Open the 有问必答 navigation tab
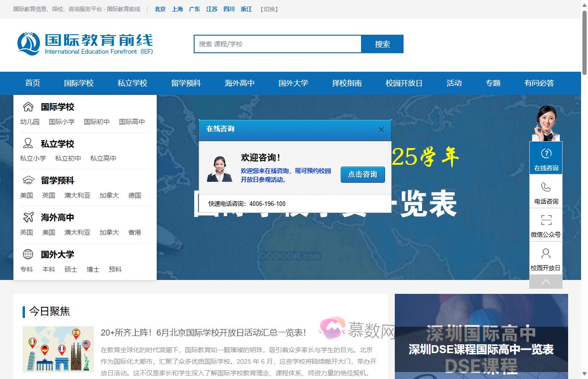The height and width of the screenshot is (379, 588). (539, 83)
